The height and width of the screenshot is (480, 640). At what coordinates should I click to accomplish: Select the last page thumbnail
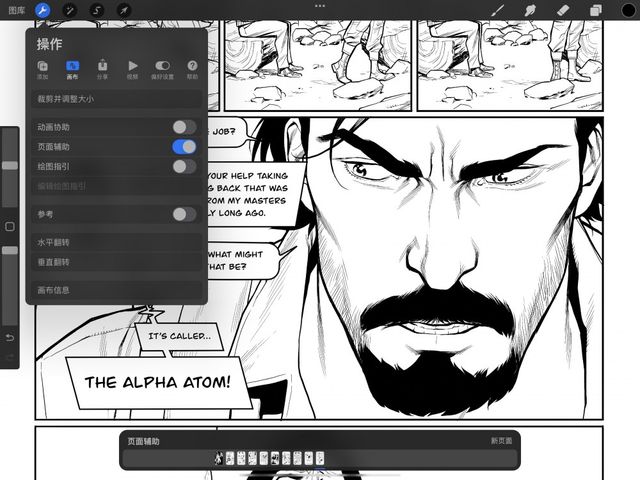[320, 458]
